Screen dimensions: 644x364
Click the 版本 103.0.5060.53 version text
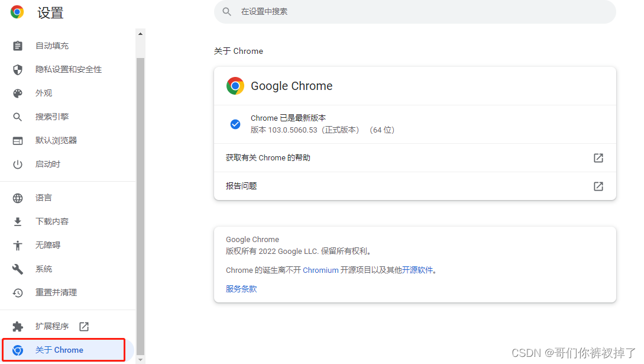(x=322, y=130)
